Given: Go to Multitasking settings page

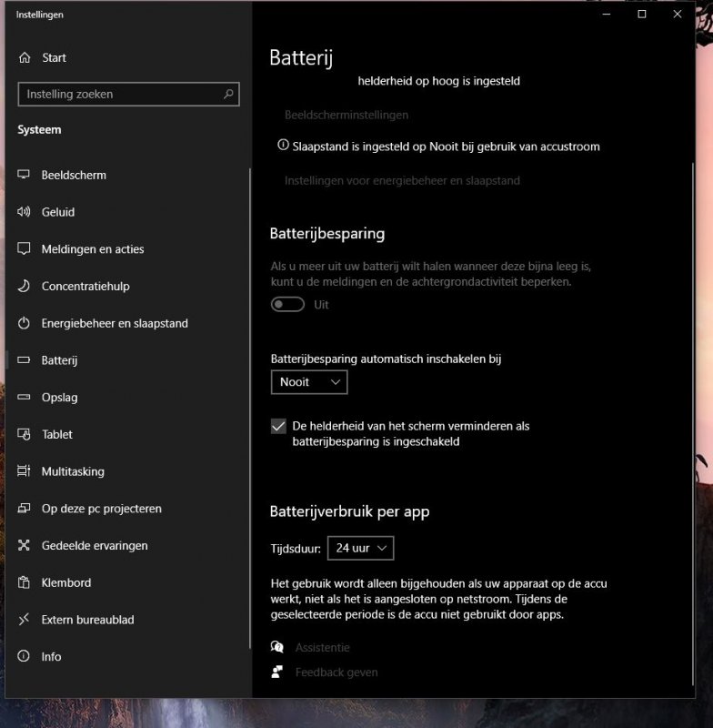Looking at the screenshot, I should point(73,471).
